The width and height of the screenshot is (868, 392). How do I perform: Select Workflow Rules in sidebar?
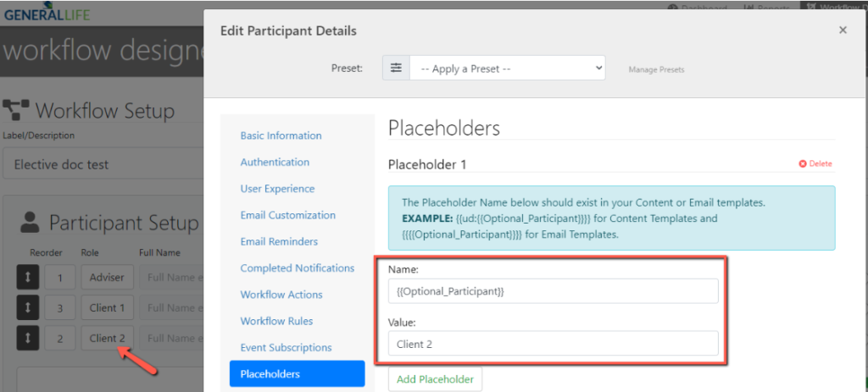pos(276,321)
